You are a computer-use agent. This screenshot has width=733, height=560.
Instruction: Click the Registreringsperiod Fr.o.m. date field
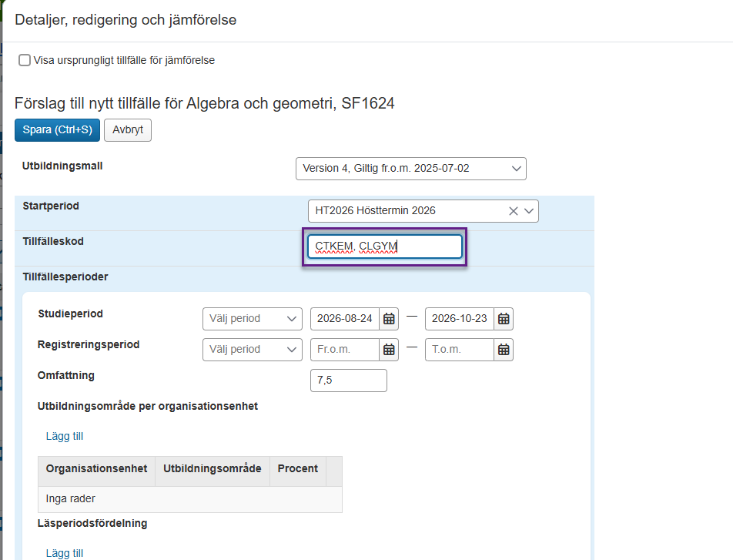pos(344,350)
